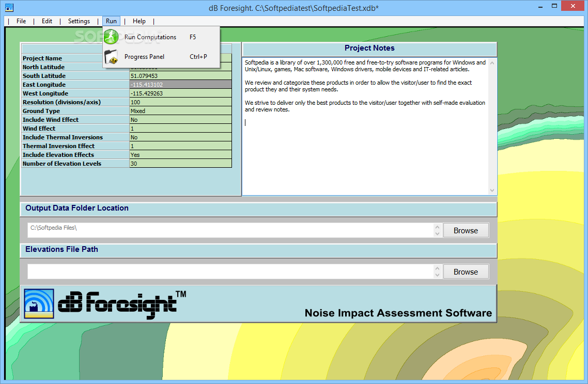Click the Project Name label
This screenshot has width=588, height=384.
[x=42, y=58]
